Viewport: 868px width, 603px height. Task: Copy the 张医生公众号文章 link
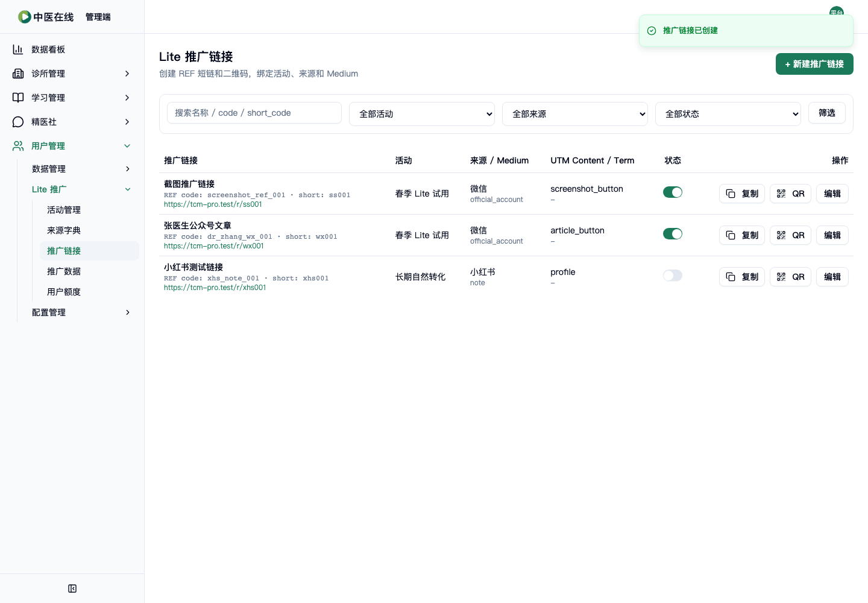pyautogui.click(x=742, y=235)
